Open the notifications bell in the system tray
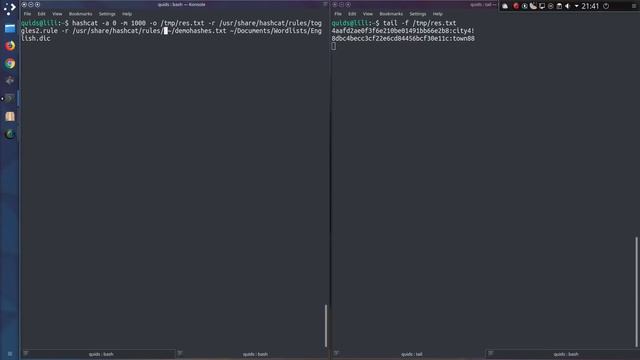This screenshot has width=640, height=360. [x=505, y=6]
